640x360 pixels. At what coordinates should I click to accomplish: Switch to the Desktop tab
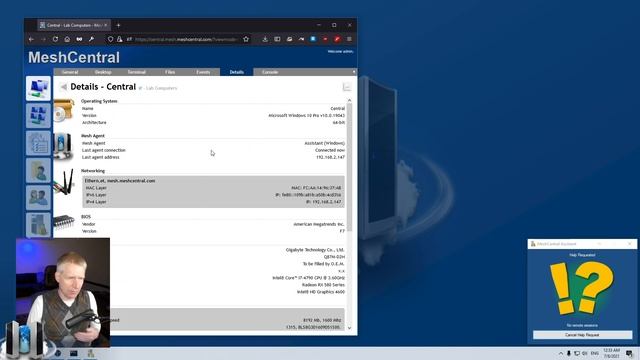(x=103, y=72)
